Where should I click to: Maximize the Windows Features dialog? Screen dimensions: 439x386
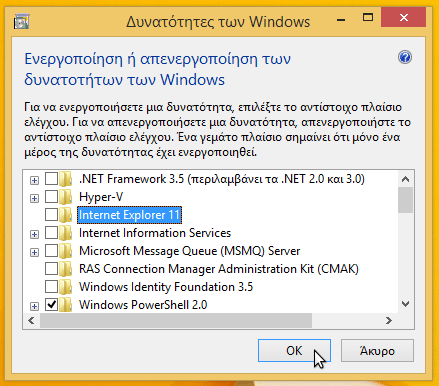click(x=368, y=18)
